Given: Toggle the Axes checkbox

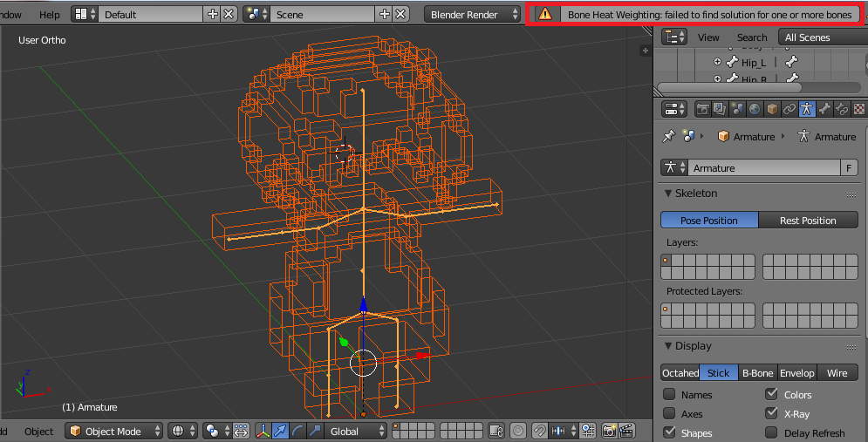Looking at the screenshot, I should point(669,413).
